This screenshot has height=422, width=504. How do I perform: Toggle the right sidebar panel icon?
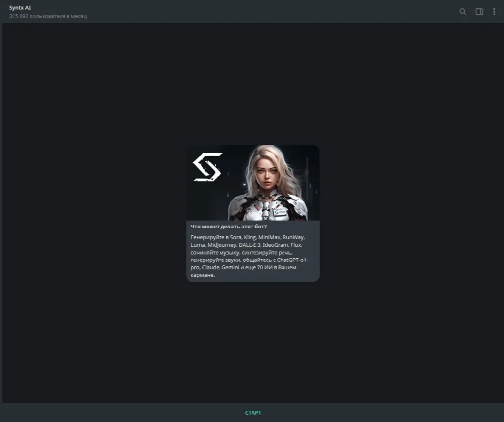tap(479, 12)
